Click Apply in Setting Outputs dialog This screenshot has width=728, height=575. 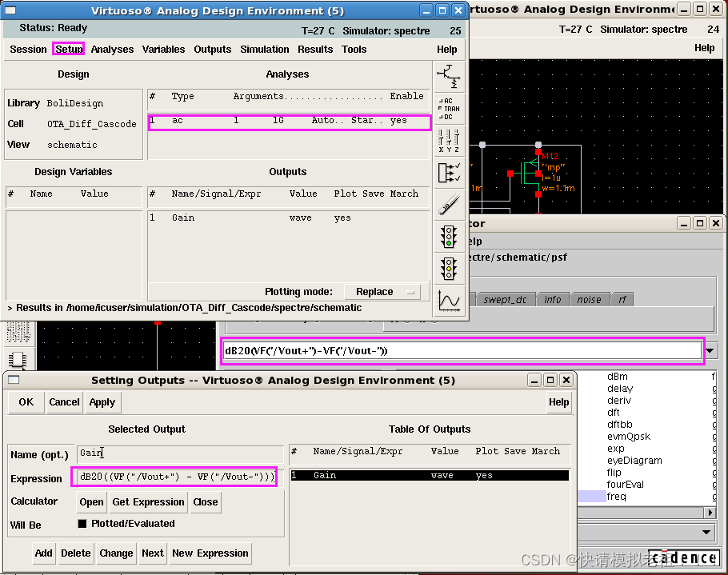click(x=102, y=402)
